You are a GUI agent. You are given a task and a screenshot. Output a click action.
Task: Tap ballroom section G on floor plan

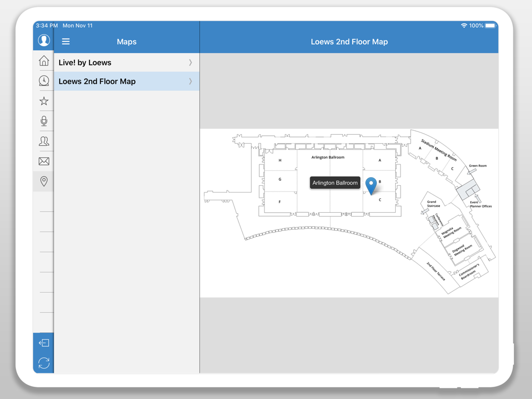tap(280, 179)
